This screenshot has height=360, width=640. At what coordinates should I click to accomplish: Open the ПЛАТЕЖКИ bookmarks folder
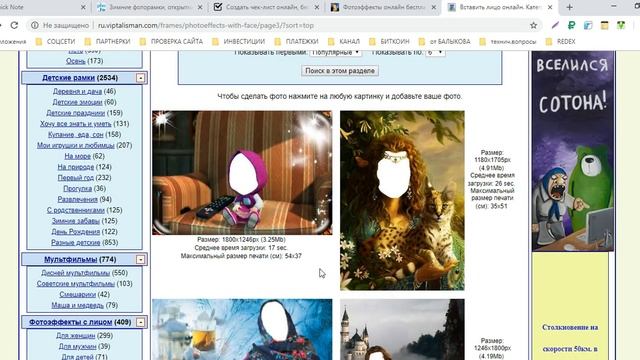(297, 41)
